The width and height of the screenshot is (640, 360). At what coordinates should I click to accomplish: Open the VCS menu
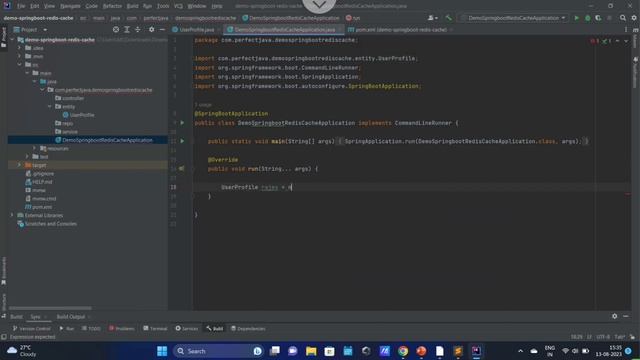pyautogui.click(x=178, y=6)
